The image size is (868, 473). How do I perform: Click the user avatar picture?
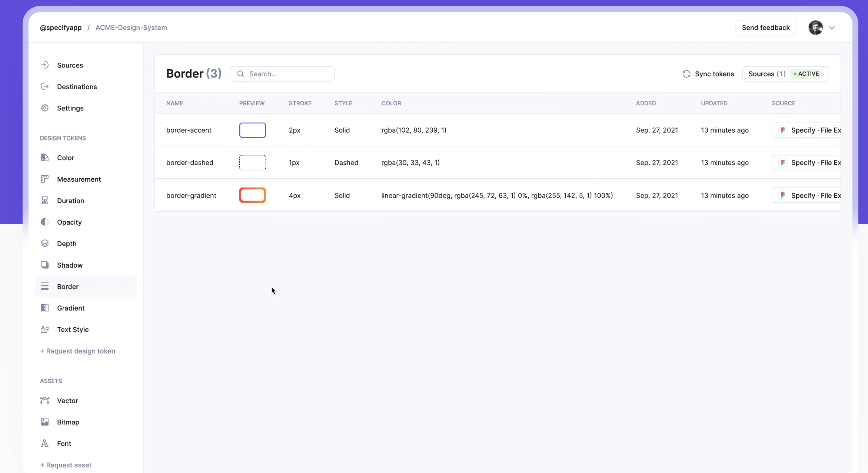[x=815, y=28]
